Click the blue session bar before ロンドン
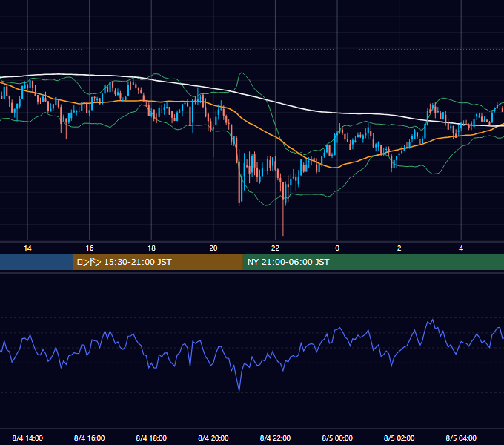The width and height of the screenshot is (504, 445). point(36,262)
